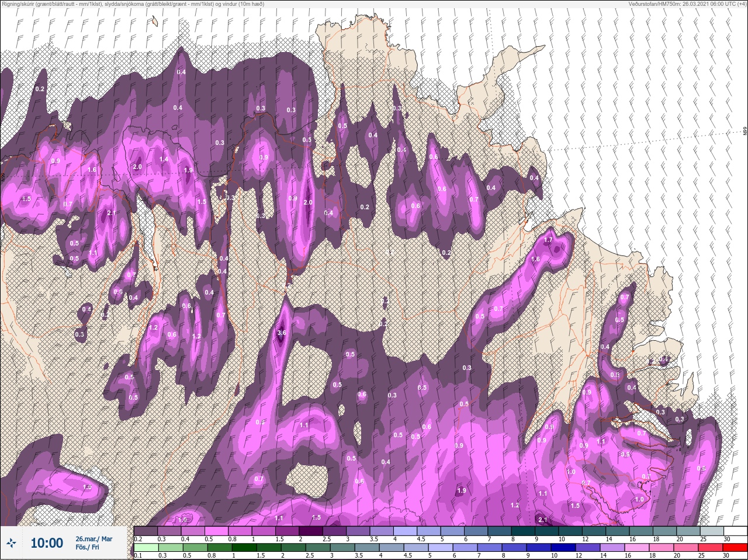Click the 1.4 precipitation value on map
Image resolution: width=748 pixels, height=560 pixels.
[x=164, y=159]
